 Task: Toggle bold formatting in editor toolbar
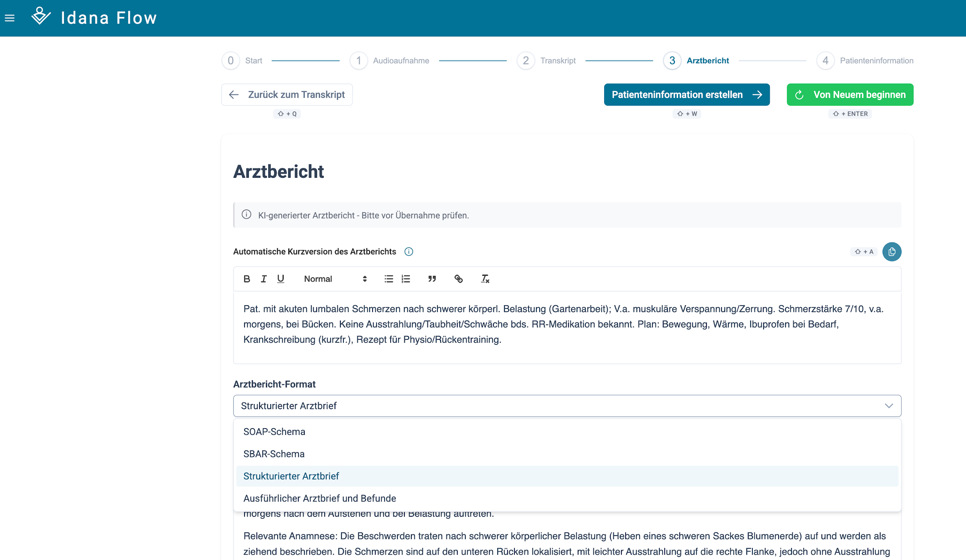click(247, 279)
